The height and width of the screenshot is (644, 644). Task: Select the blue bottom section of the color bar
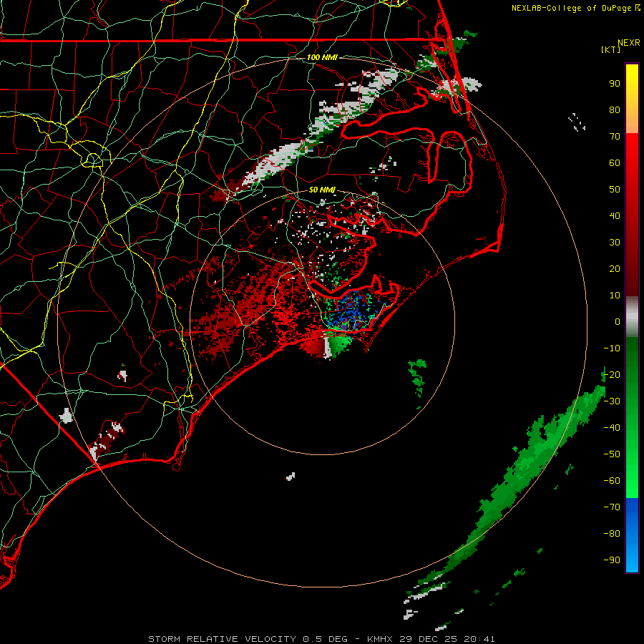click(632, 535)
